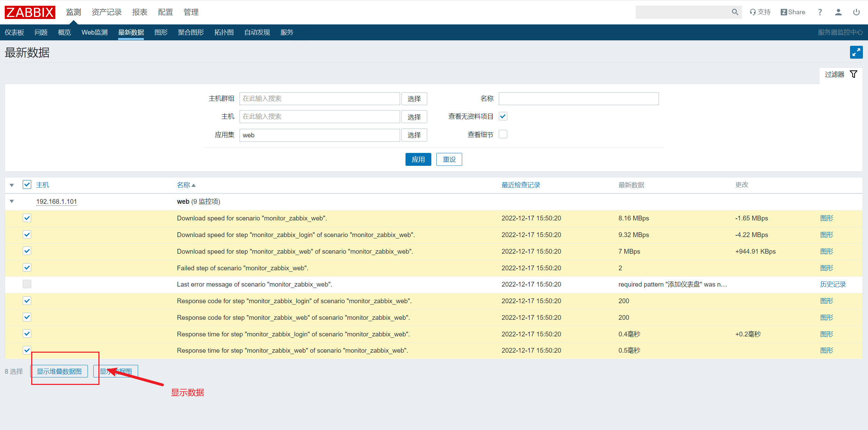Click the logout power icon

(856, 12)
